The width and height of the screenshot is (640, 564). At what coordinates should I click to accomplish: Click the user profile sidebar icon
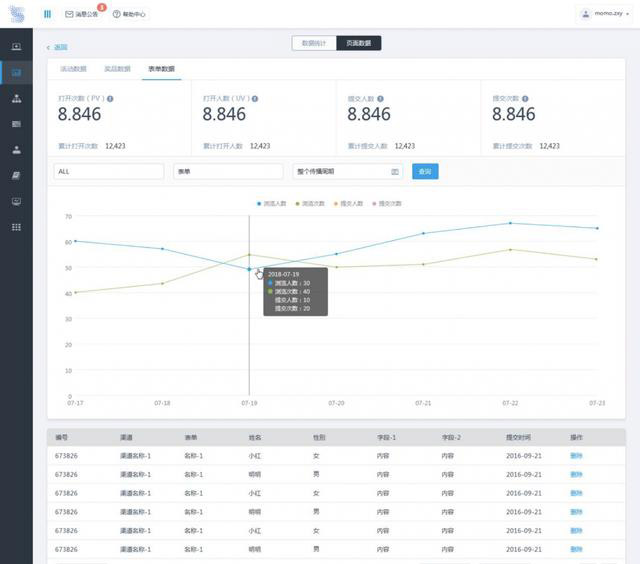16,150
